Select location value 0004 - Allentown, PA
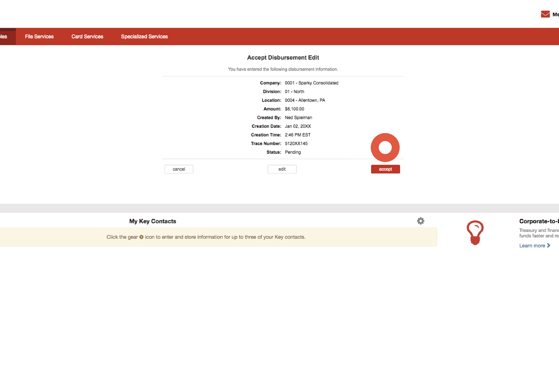The height and width of the screenshot is (392, 559). pyautogui.click(x=305, y=100)
